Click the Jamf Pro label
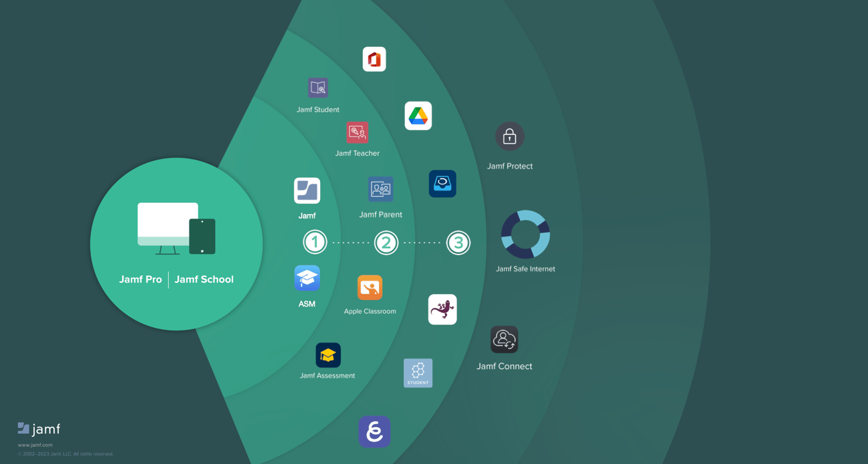Image resolution: width=868 pixels, height=464 pixels. tap(140, 279)
